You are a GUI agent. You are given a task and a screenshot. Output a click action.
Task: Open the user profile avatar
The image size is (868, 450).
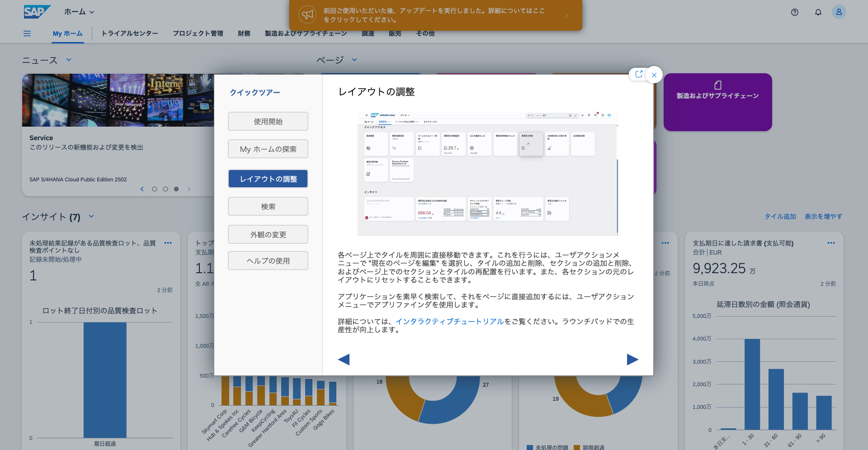coord(839,12)
